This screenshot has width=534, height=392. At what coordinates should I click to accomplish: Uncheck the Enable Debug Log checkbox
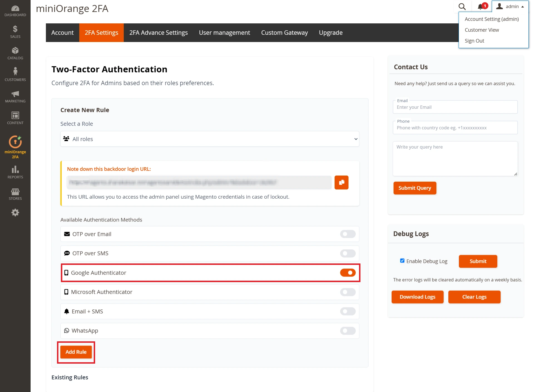pos(402,261)
